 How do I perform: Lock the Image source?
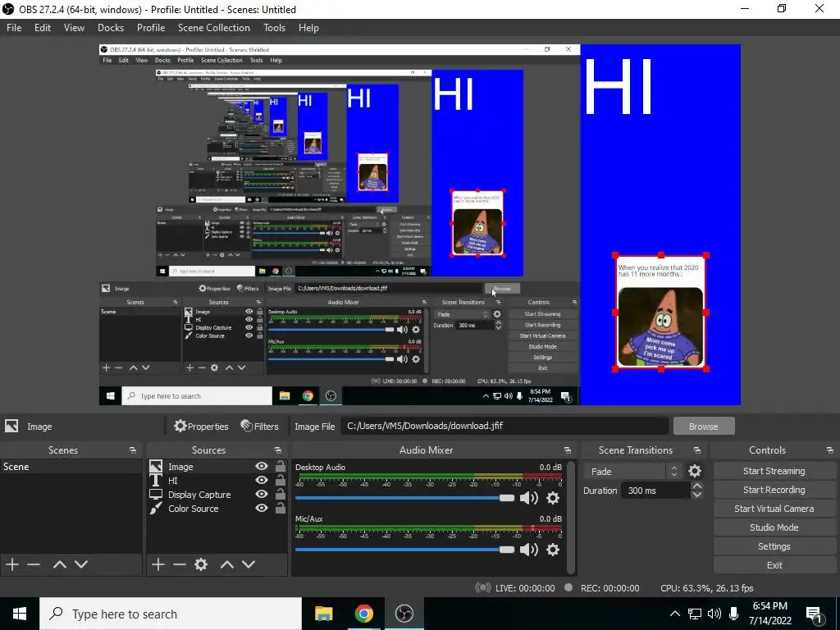tap(280, 467)
